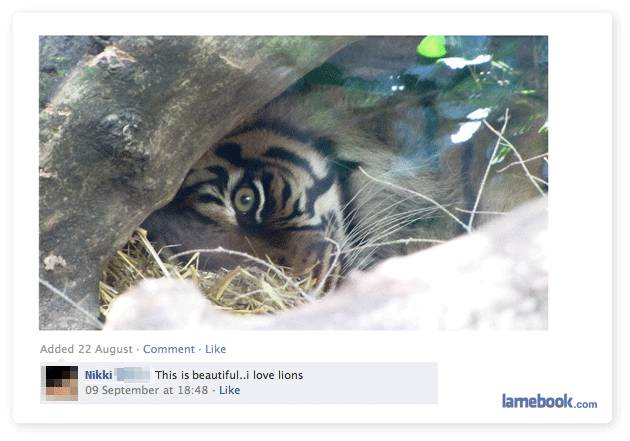The width and height of the screenshot is (630, 441).
Task: Click the blurry pale foreground rock
Action: 362,289
